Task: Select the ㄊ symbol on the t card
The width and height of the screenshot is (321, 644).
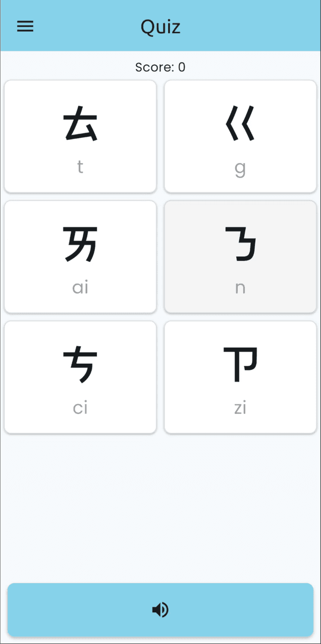Action: [x=80, y=124]
